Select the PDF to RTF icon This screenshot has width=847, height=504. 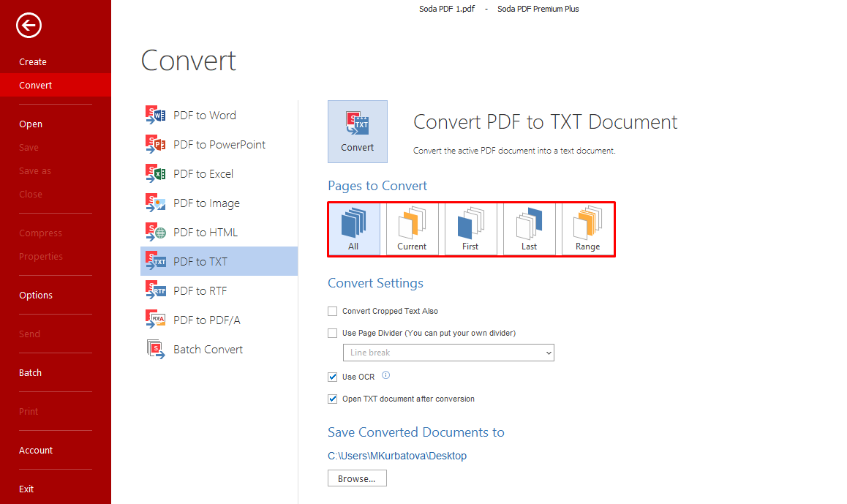(x=156, y=290)
